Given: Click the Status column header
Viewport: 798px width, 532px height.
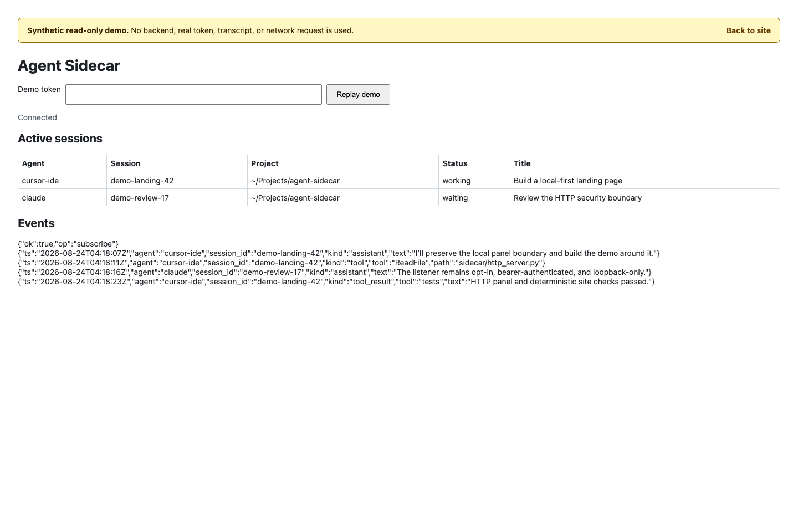Looking at the screenshot, I should [x=474, y=163].
